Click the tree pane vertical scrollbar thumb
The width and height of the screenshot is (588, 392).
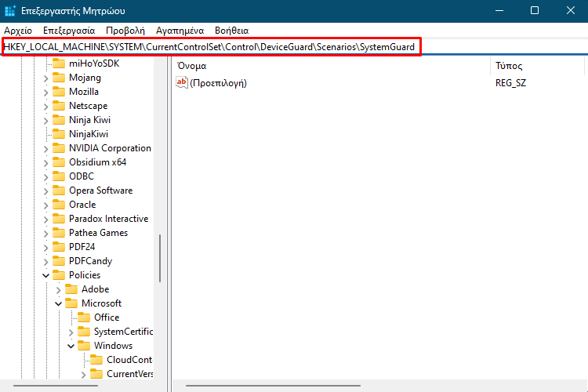click(160, 258)
